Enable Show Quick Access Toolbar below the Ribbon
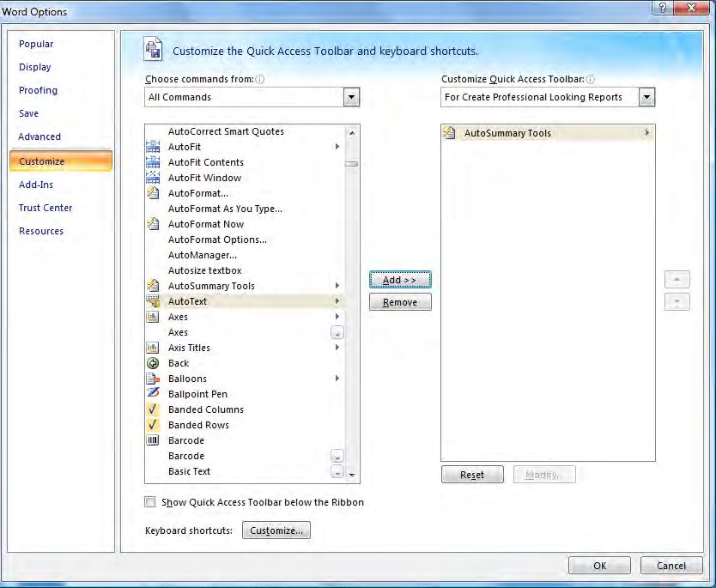This screenshot has height=588, width=716. tap(149, 502)
